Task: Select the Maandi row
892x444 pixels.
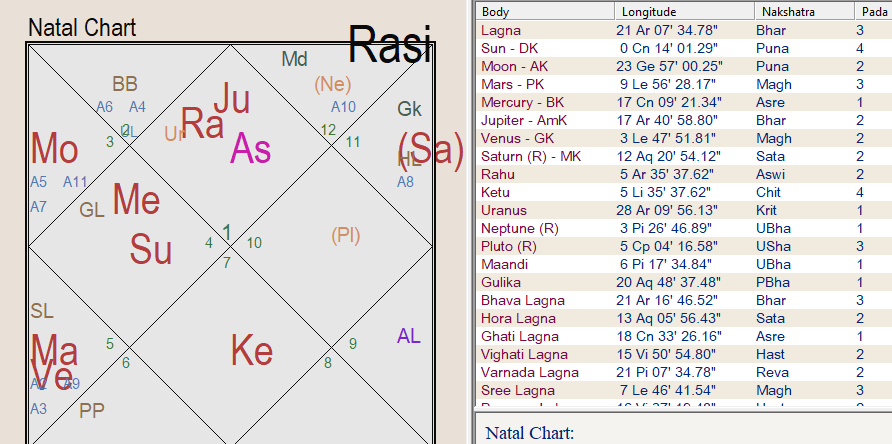Action: point(684,264)
